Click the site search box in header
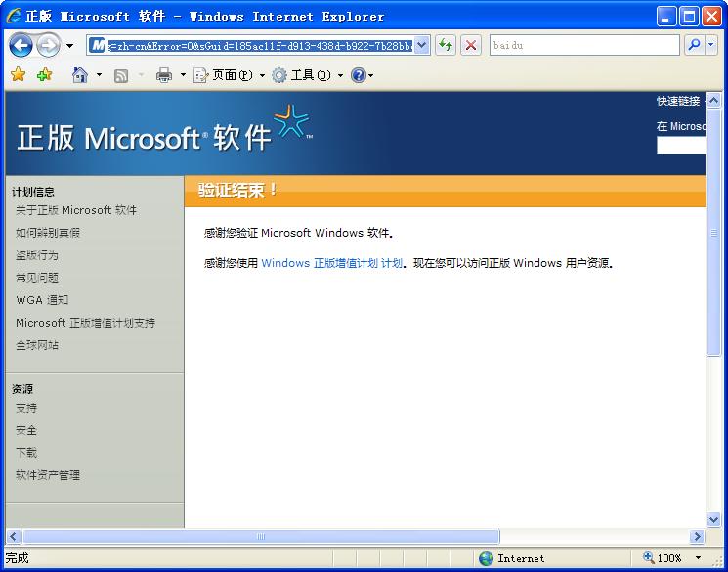Image resolution: width=728 pixels, height=572 pixels. coord(681,146)
